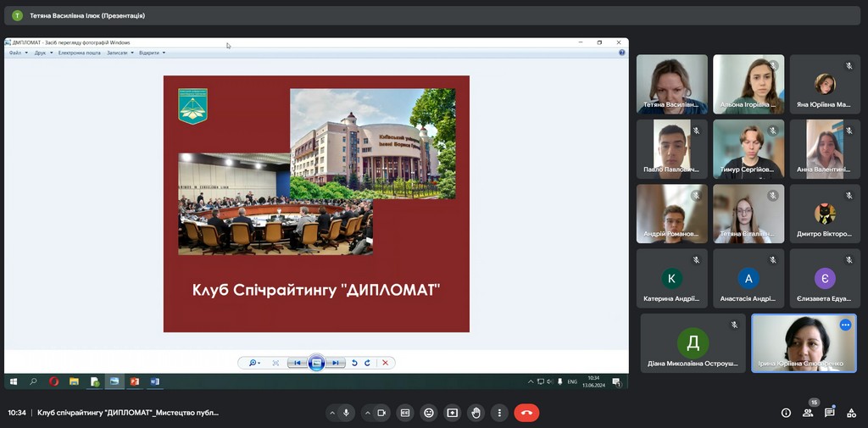The image size is (868, 428).
Task: Open the Друк menu in the photo viewer
Action: [40, 53]
